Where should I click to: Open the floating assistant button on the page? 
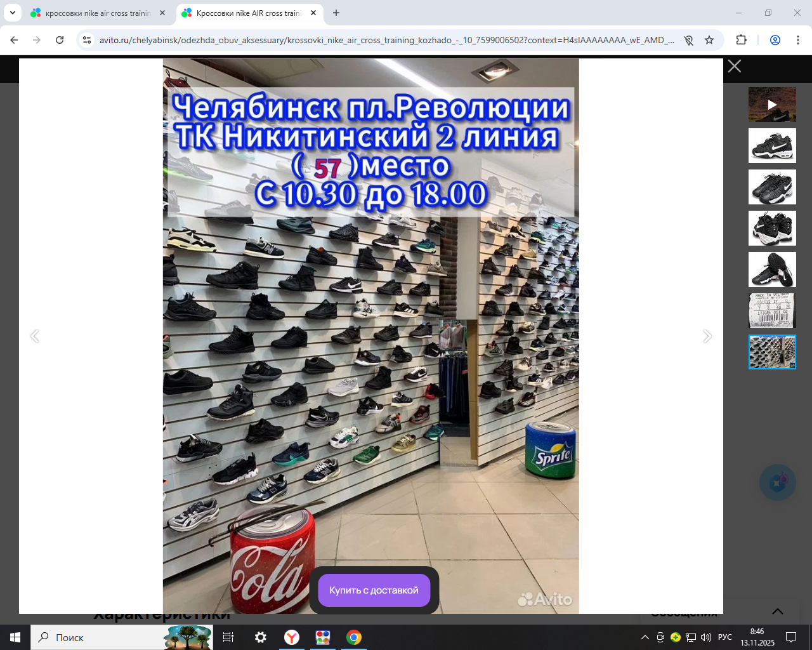point(778,483)
